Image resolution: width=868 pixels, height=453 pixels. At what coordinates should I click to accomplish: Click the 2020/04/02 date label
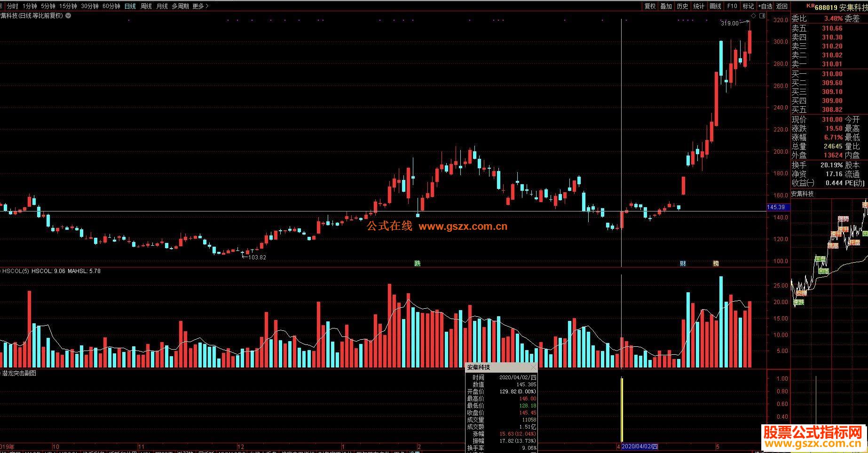640,446
